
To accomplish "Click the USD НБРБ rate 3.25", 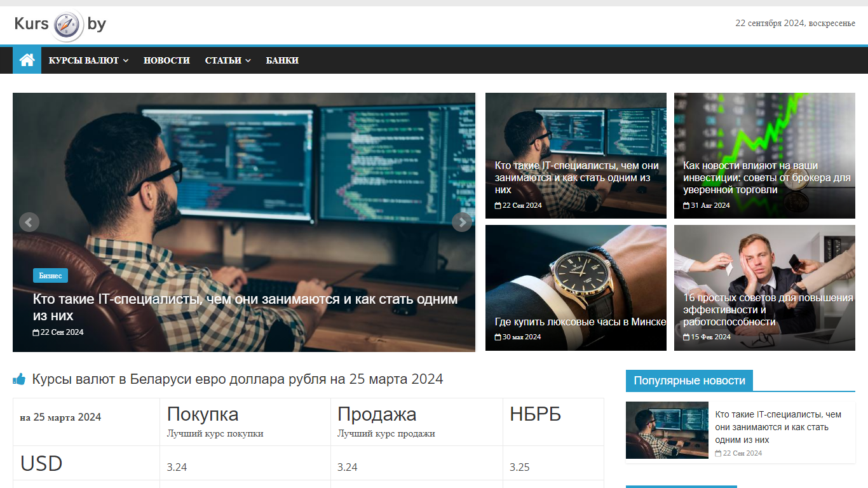I will (x=519, y=467).
